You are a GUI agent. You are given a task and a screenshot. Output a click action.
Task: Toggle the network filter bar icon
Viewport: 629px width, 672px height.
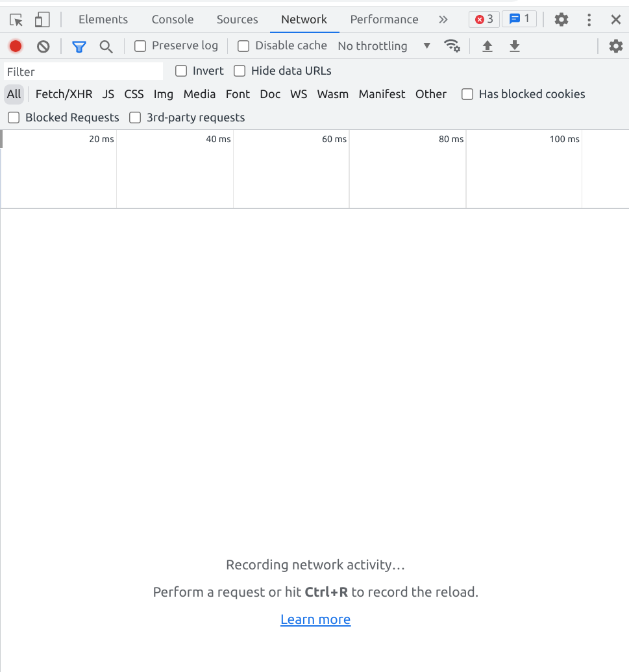[79, 45]
